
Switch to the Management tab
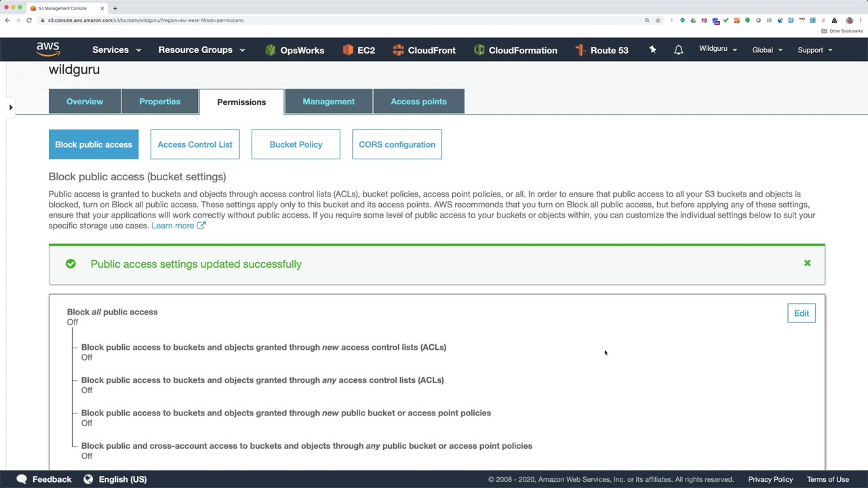click(329, 101)
